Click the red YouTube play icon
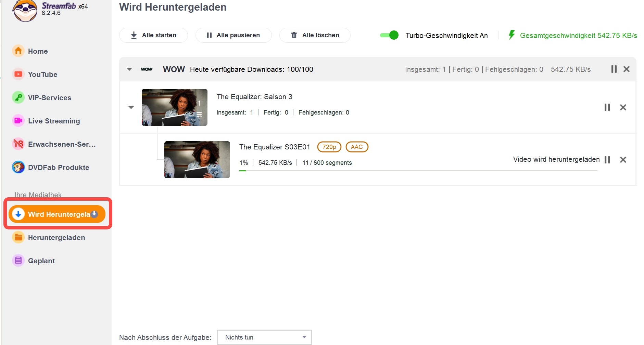This screenshot has height=345, width=644. pyautogui.click(x=18, y=74)
